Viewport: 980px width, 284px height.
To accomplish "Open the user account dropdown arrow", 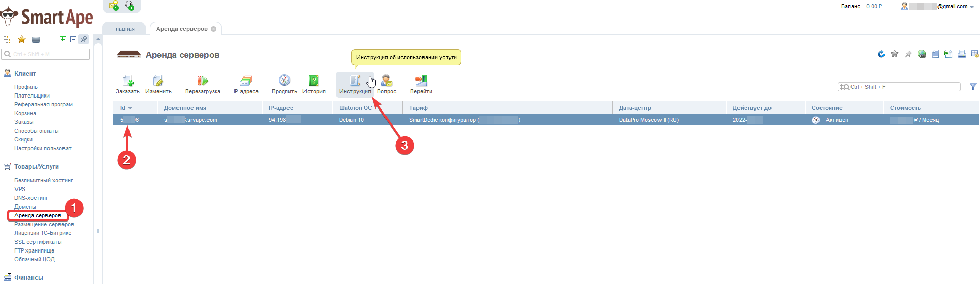I will tap(972, 7).
